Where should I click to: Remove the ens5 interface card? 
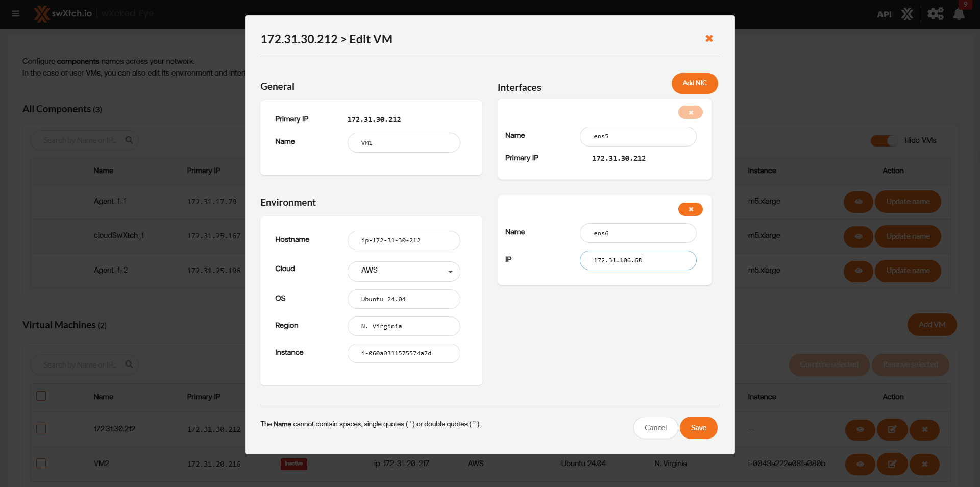tap(690, 113)
